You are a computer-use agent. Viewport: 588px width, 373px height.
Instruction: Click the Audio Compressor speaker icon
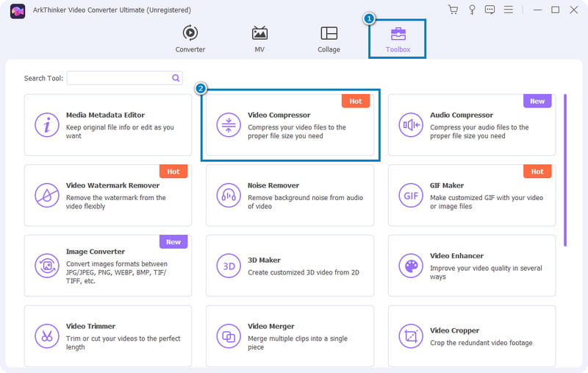click(x=411, y=125)
